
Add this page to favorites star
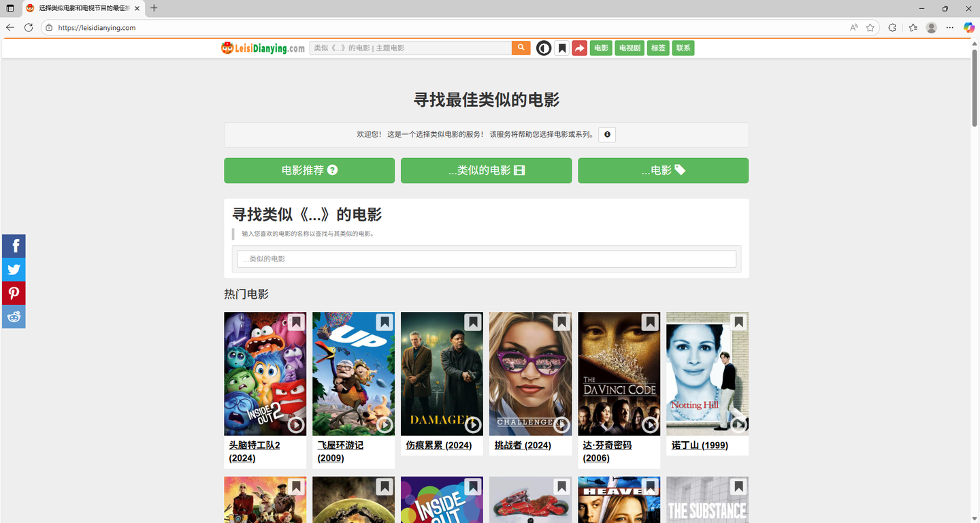(x=870, y=28)
